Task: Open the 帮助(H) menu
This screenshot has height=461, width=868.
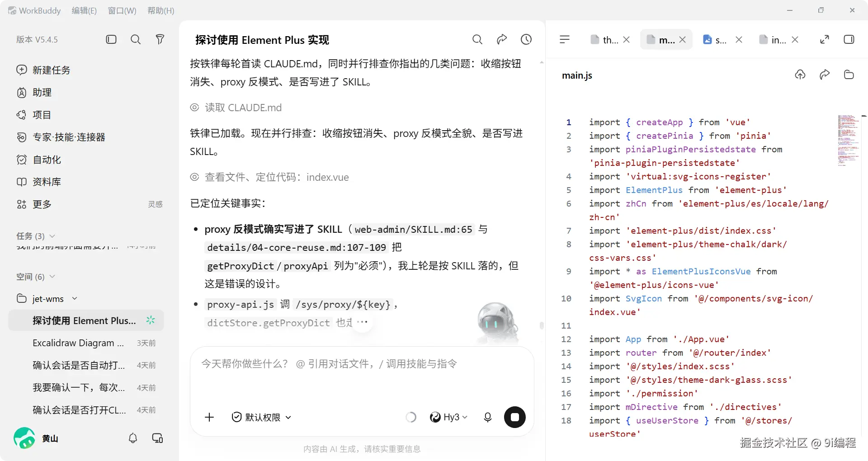Action: tap(161, 10)
